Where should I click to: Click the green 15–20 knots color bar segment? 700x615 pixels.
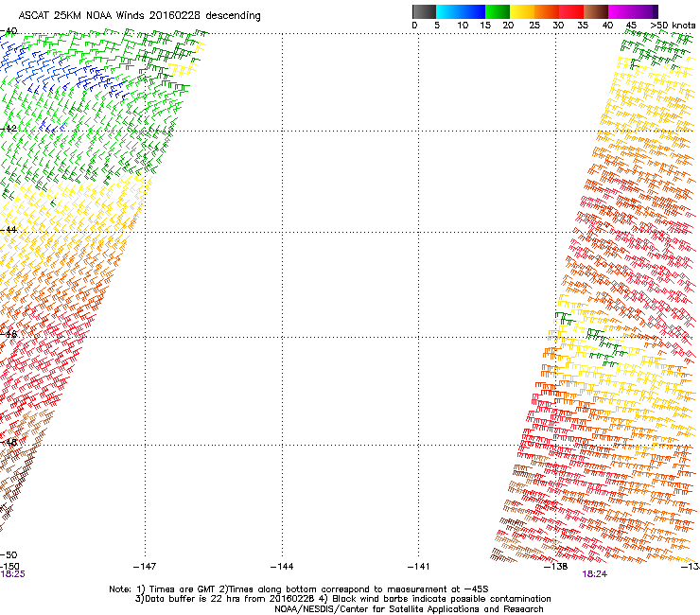click(498, 11)
